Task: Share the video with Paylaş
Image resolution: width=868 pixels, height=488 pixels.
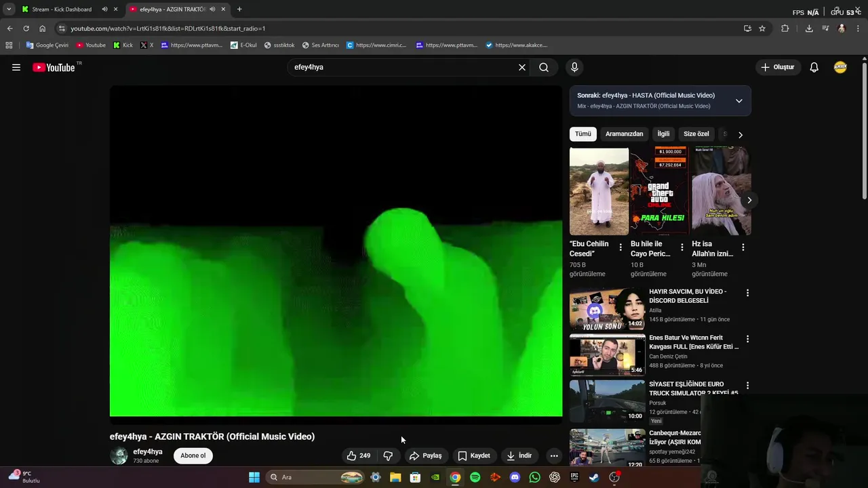Action: coord(425,455)
